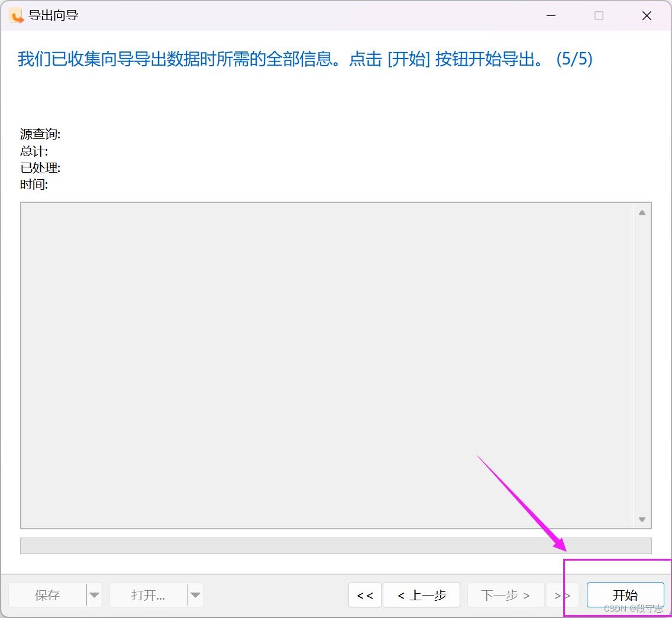Click the blue (5/5) wizard heading text

[x=305, y=59]
